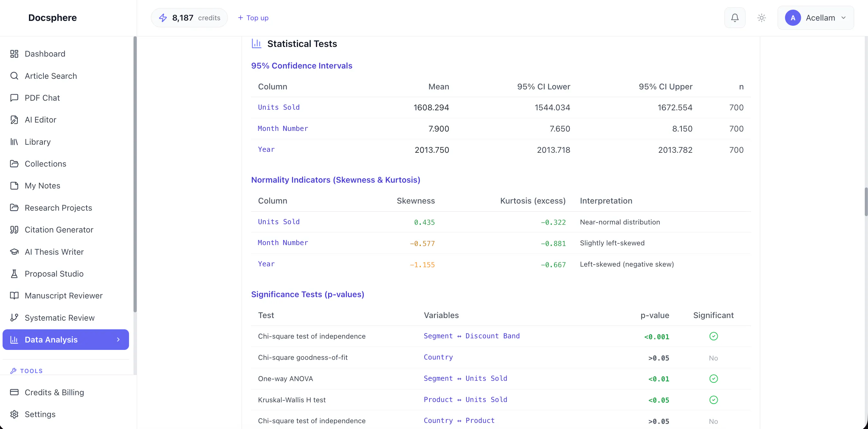868x429 pixels.
Task: Toggle light/dark theme sun icon
Action: (762, 17)
